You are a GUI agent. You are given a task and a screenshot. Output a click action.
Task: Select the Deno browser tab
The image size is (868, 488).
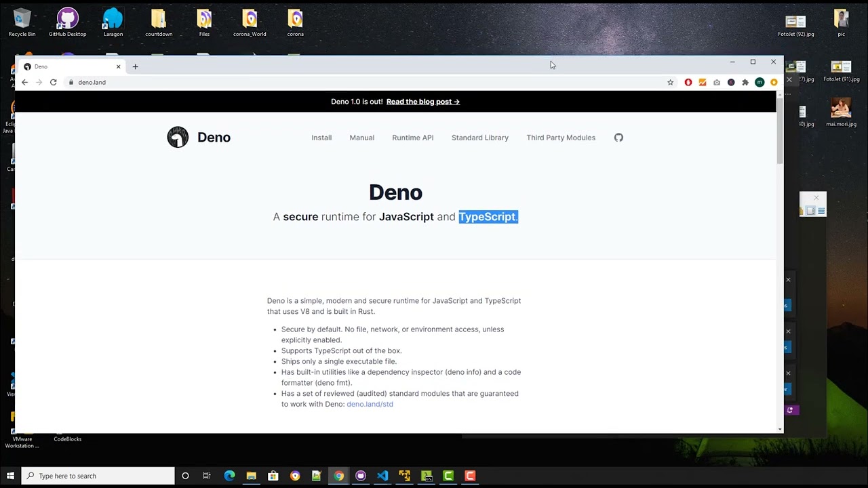pyautogui.click(x=71, y=66)
